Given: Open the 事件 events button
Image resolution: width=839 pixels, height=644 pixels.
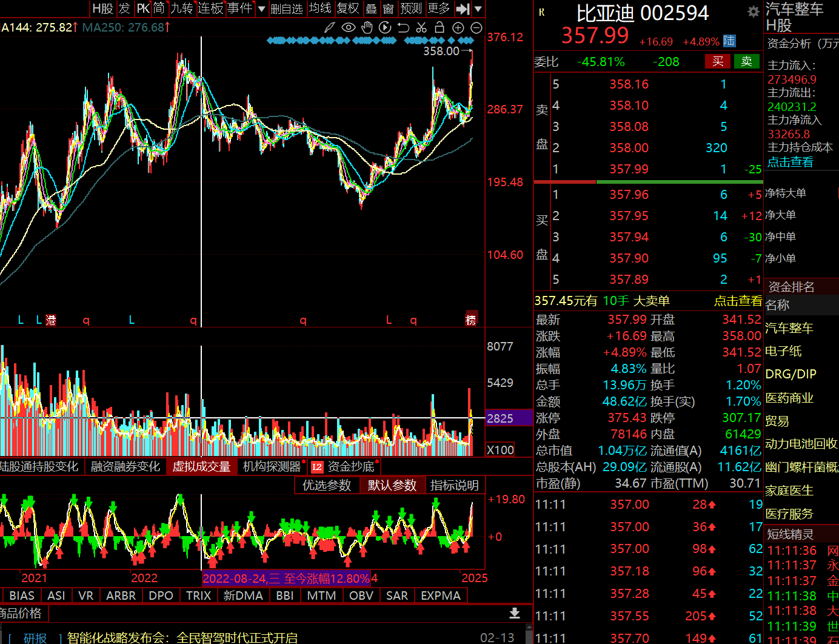Looking at the screenshot, I should [239, 8].
